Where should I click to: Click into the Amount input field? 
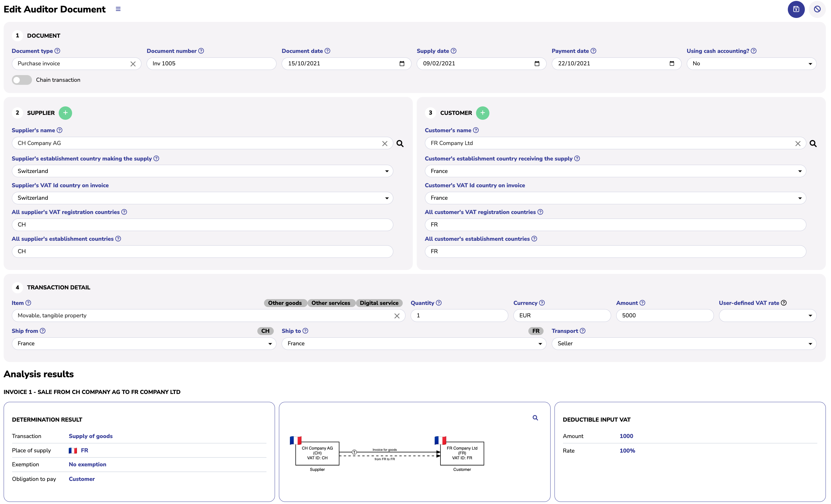click(x=664, y=316)
